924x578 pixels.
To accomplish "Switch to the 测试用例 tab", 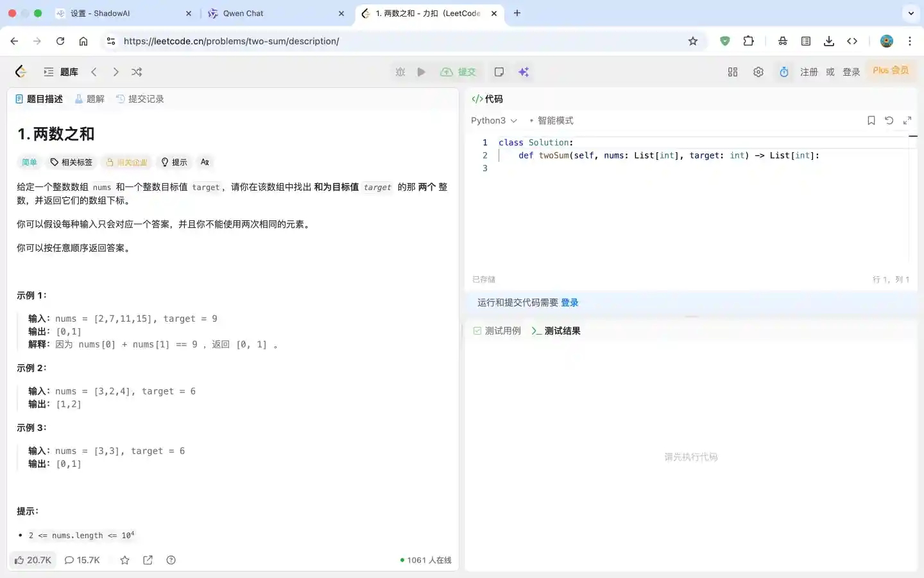I will tap(497, 331).
